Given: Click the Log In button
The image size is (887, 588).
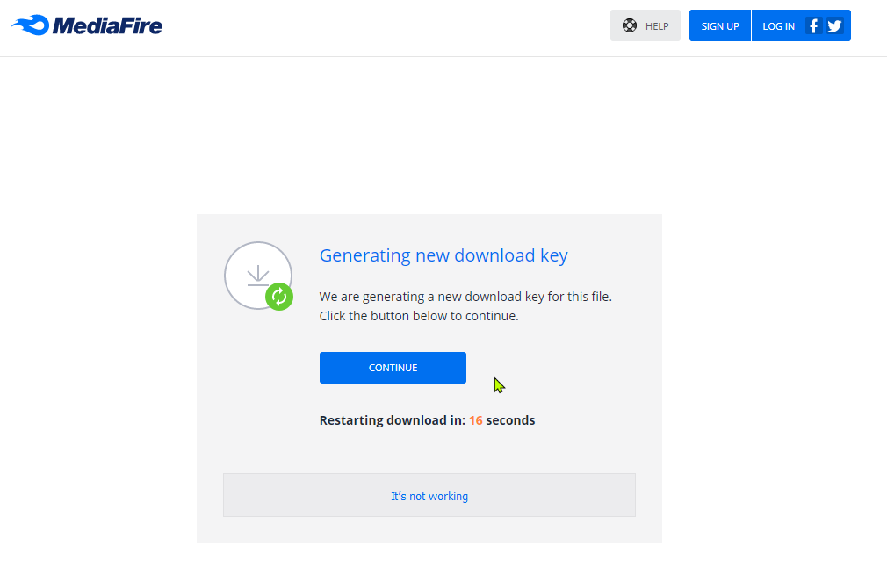Looking at the screenshot, I should click(778, 26).
